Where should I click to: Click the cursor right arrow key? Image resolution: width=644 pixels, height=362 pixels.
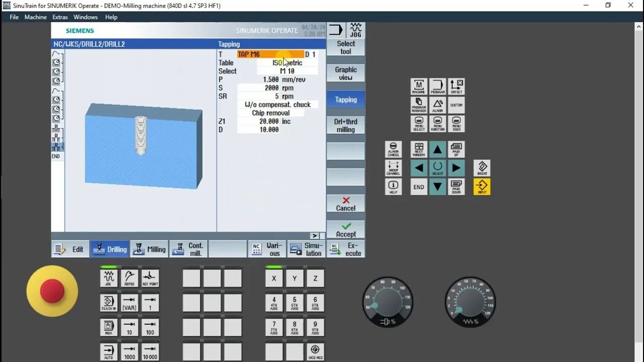456,168
